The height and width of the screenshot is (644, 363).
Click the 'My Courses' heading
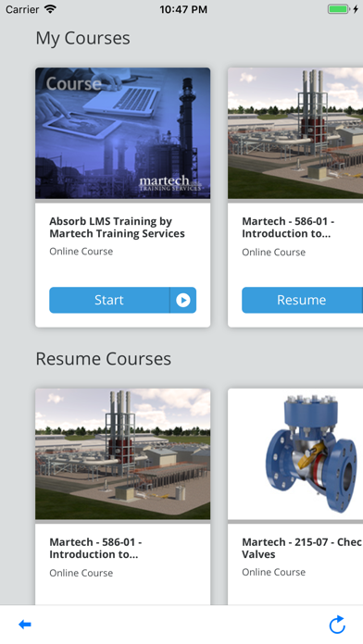pos(82,39)
